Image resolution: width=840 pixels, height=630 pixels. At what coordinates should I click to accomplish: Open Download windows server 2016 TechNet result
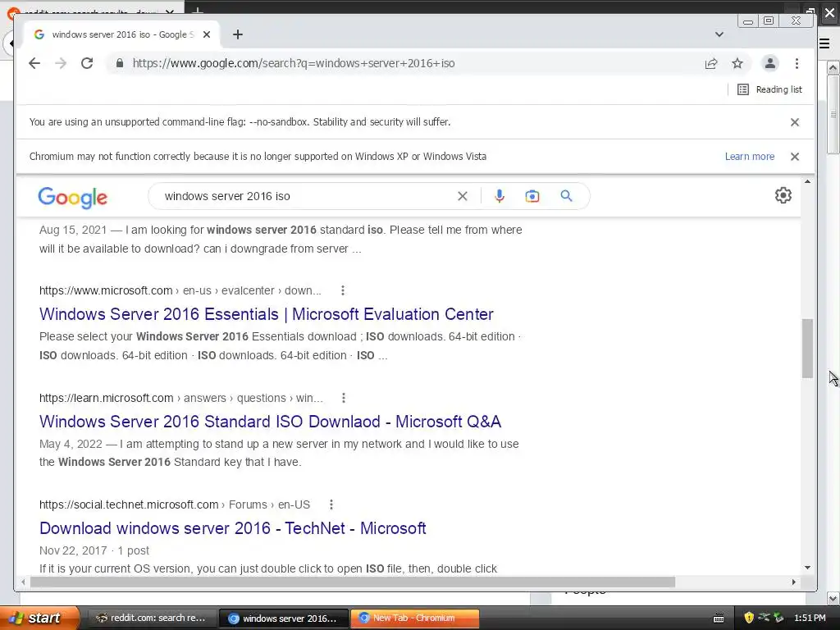[232, 528]
